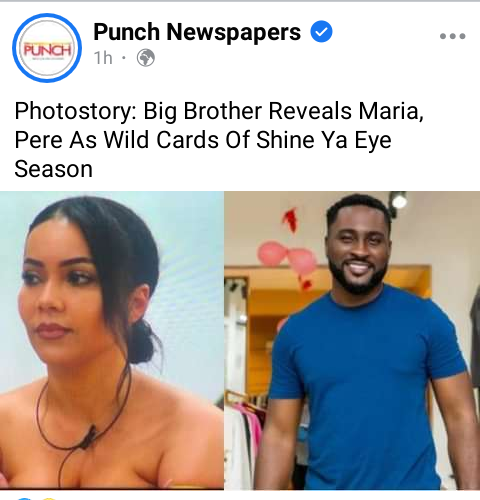
Task: Tap the Season line of the caption
Action: 53,169
